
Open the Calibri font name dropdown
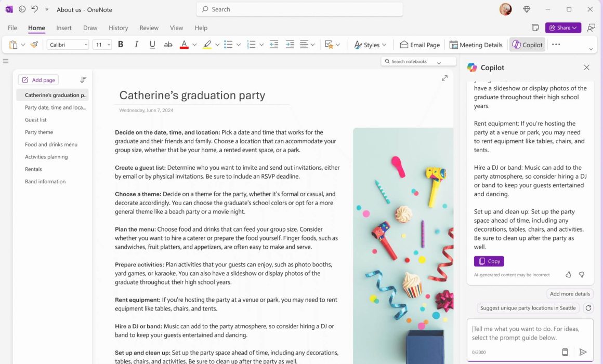point(68,45)
